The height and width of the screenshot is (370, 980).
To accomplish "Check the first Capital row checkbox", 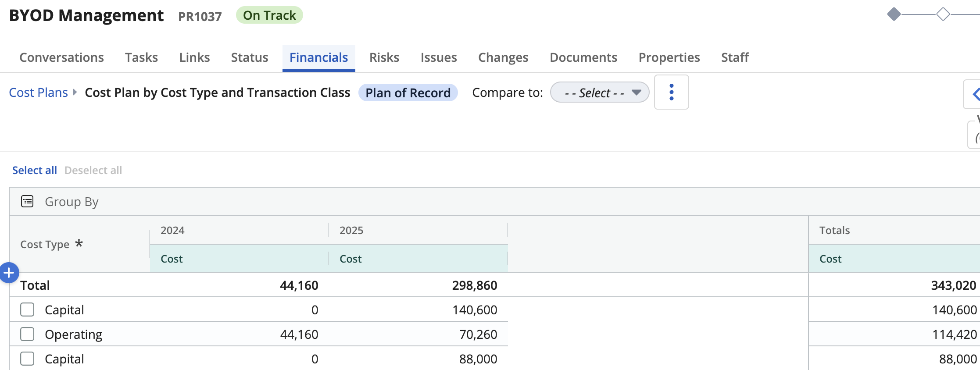I will (27, 310).
